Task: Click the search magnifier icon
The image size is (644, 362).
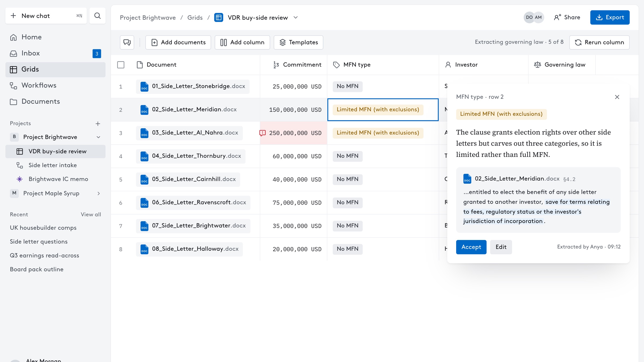Action: 97,16
